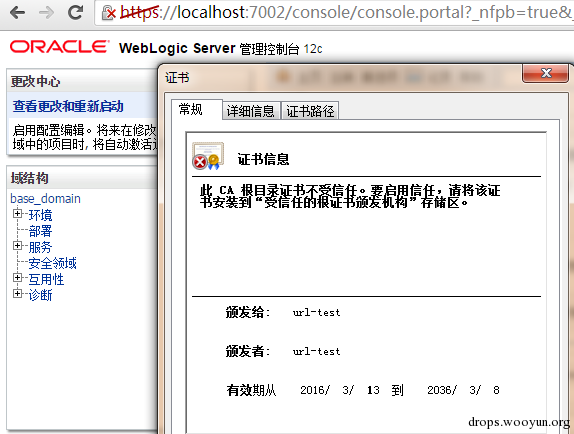Open the base_domain link
This screenshot has width=574, height=434.
[45, 199]
